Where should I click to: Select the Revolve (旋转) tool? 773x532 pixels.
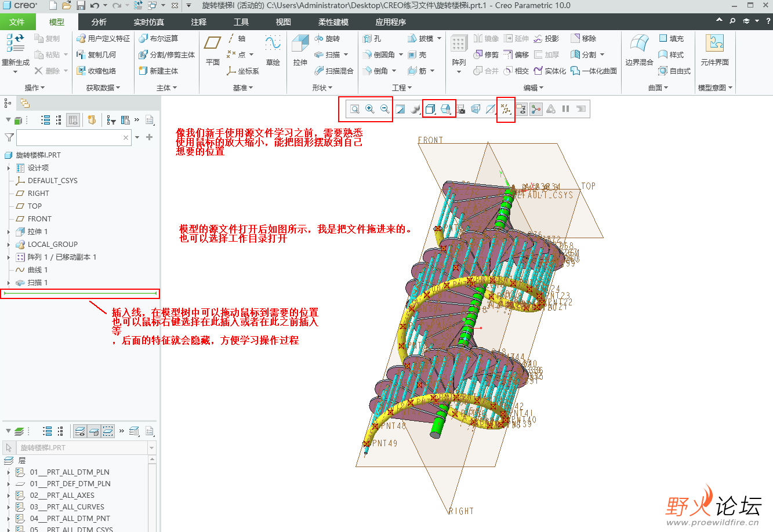coord(327,38)
